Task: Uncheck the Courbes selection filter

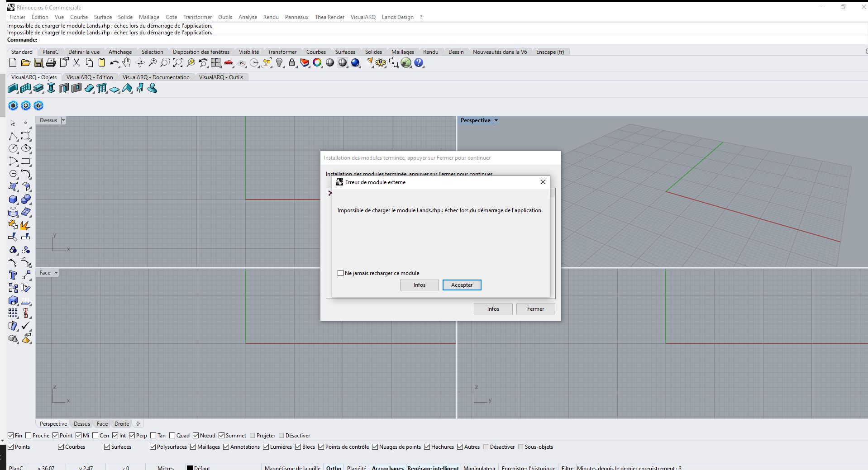Action: [x=61, y=447]
